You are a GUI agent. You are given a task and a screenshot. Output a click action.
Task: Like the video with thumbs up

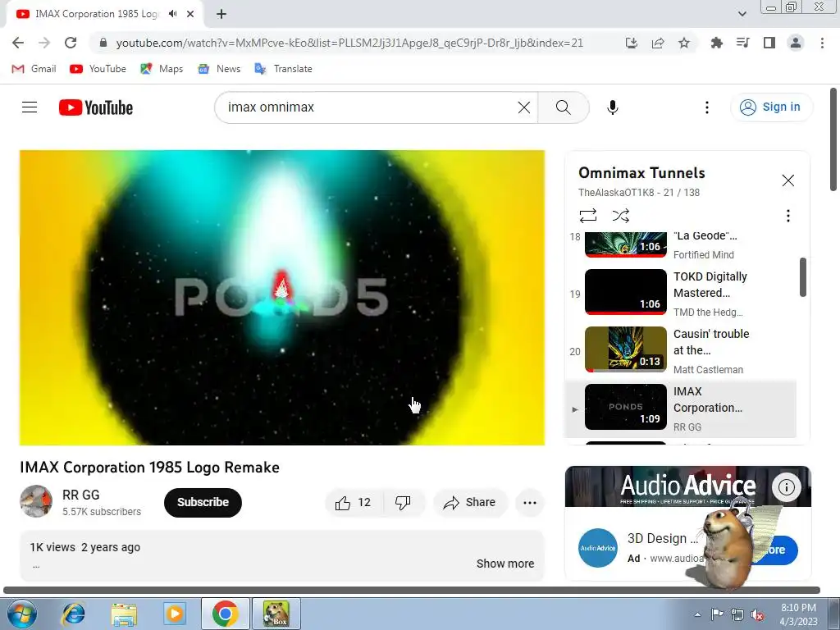pyautogui.click(x=354, y=503)
